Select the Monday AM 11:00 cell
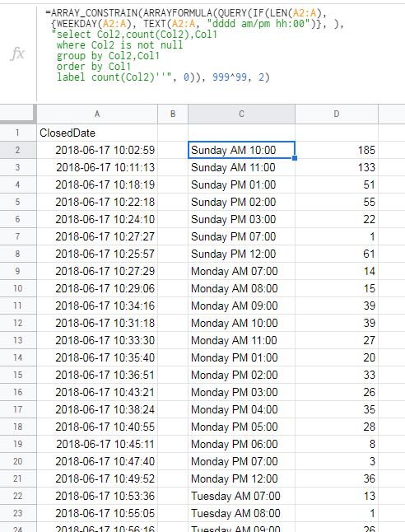Image resolution: width=405 pixels, height=532 pixels. click(x=241, y=340)
